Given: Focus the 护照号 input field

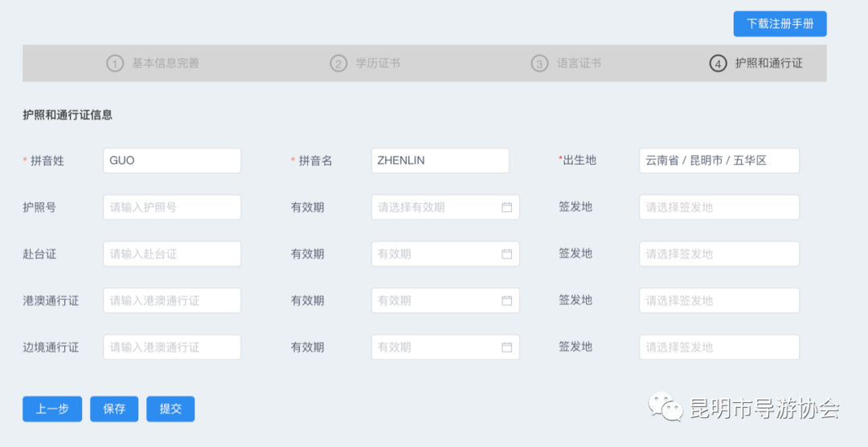Looking at the screenshot, I should [172, 207].
